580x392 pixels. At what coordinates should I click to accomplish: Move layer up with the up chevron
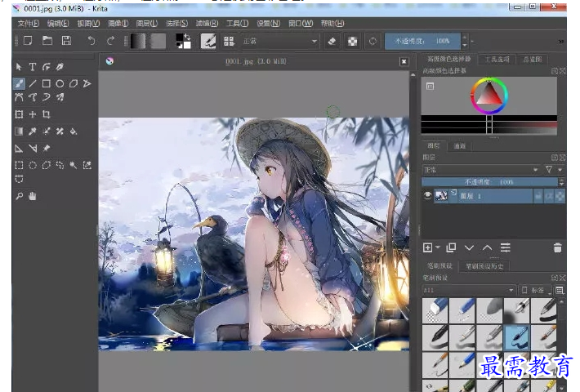pyautogui.click(x=487, y=247)
